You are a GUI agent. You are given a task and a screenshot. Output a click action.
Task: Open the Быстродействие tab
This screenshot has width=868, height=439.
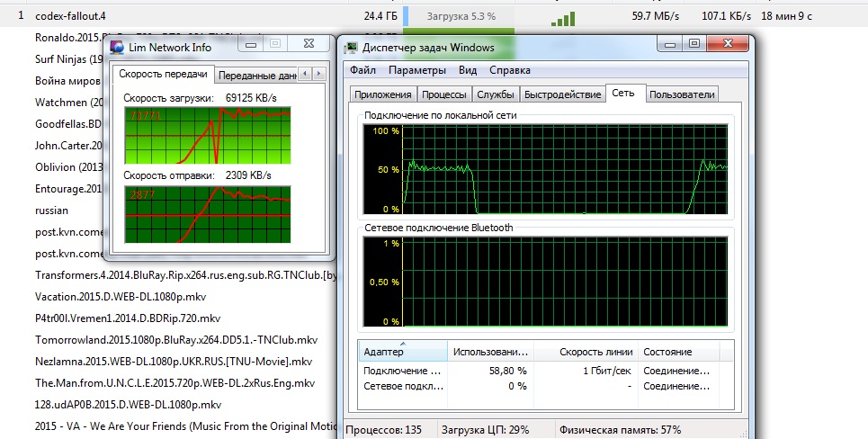pos(562,94)
